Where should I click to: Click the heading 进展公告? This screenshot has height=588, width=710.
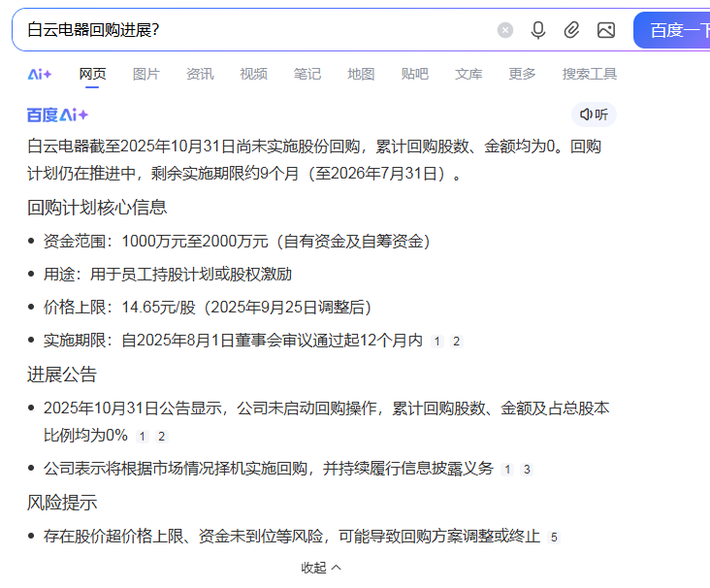61,375
